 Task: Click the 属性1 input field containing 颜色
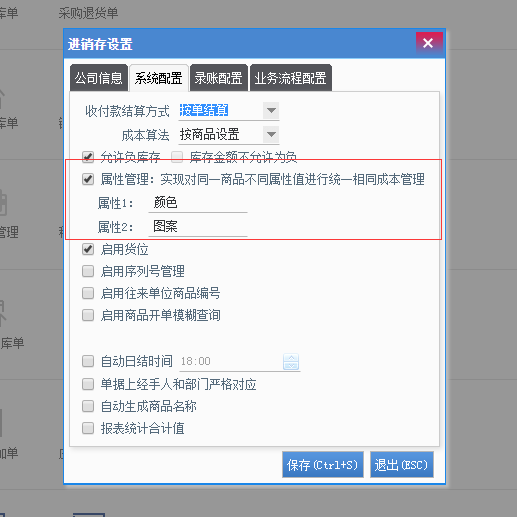click(x=198, y=203)
